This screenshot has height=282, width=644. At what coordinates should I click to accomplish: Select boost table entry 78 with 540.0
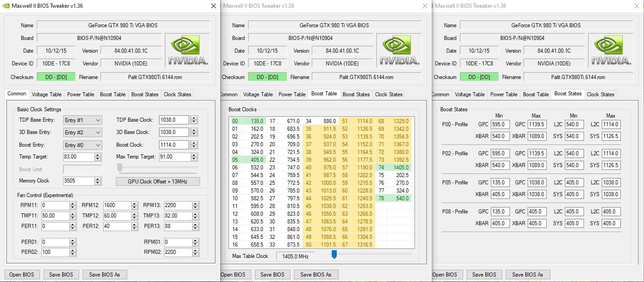[x=393, y=198]
